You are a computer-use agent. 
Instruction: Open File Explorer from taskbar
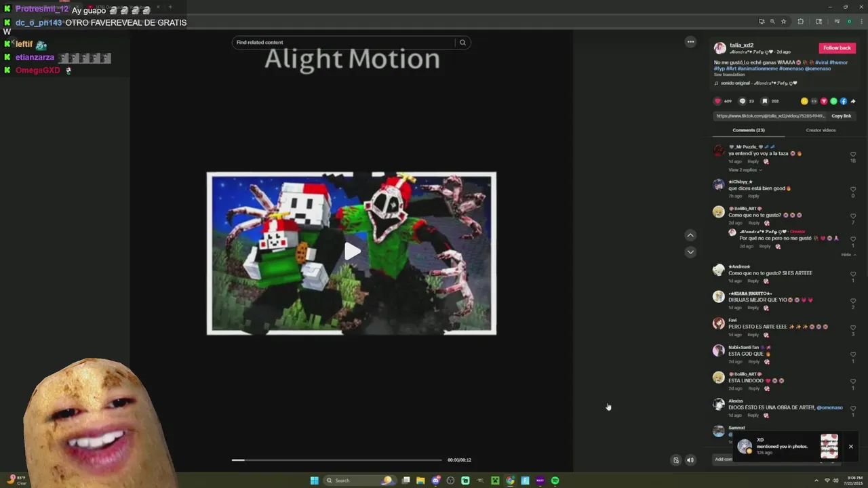[x=420, y=481]
